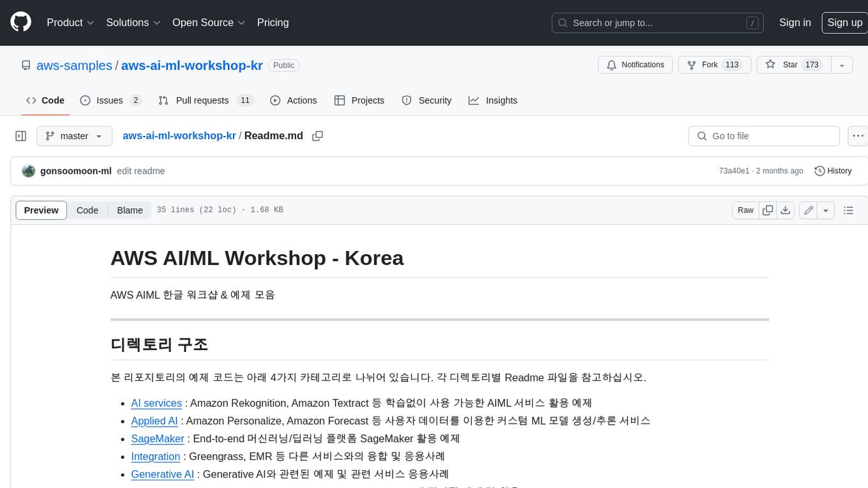The width and height of the screenshot is (868, 488).
Task: Star the repository
Action: tap(793, 65)
